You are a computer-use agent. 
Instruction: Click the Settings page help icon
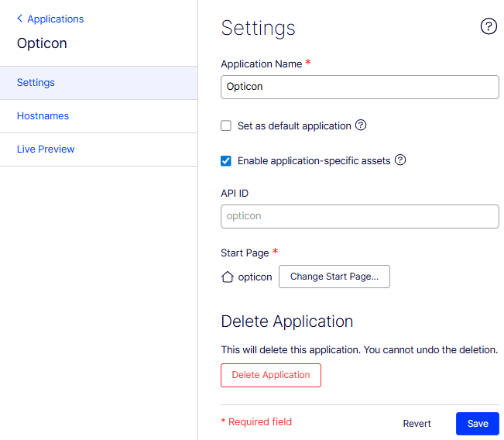489,27
